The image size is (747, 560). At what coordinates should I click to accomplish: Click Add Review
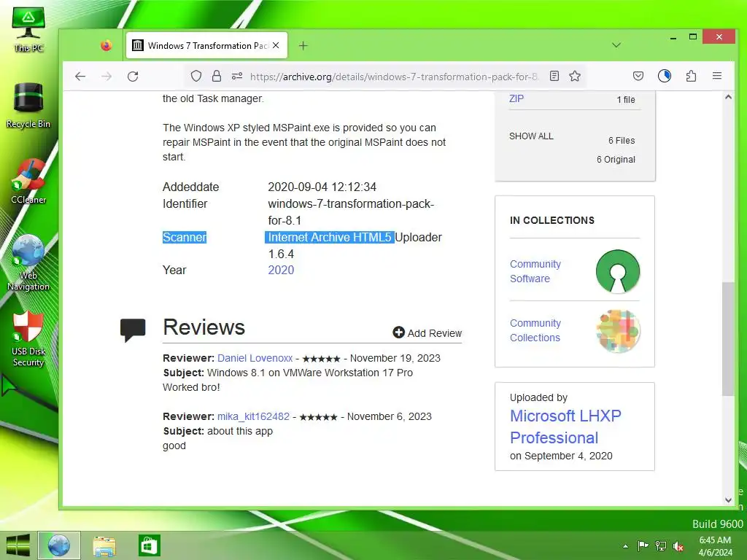click(427, 332)
